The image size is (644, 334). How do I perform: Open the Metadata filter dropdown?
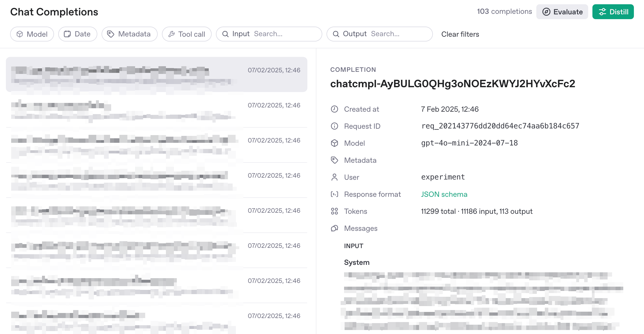point(129,34)
